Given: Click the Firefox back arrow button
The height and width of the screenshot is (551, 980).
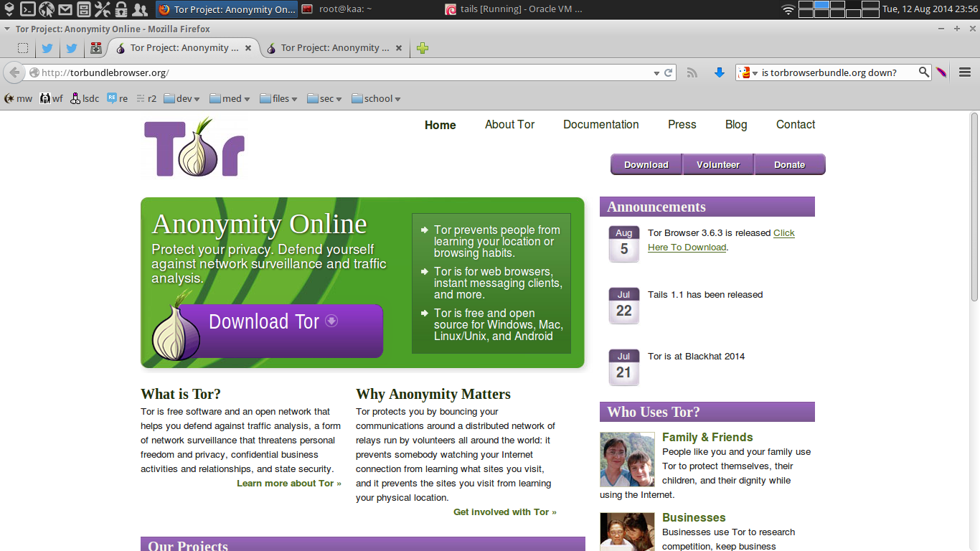Looking at the screenshot, I should click(x=14, y=72).
